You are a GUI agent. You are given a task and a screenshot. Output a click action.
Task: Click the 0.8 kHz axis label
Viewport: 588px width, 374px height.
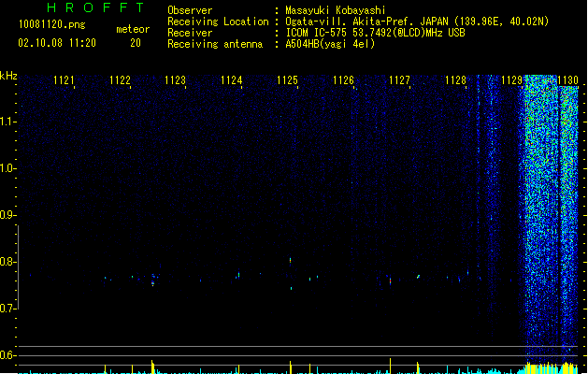coord(7,262)
